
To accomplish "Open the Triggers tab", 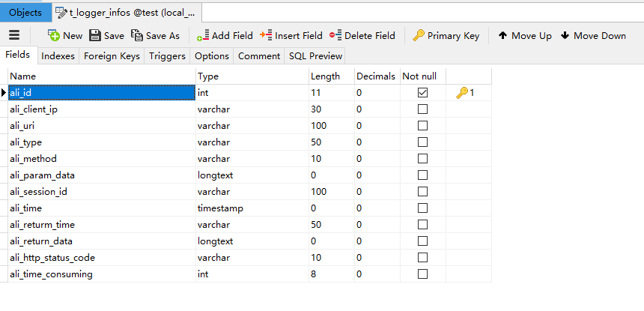I will pos(167,56).
